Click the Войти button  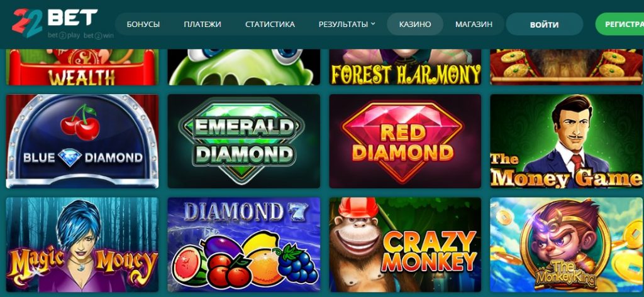tap(544, 24)
